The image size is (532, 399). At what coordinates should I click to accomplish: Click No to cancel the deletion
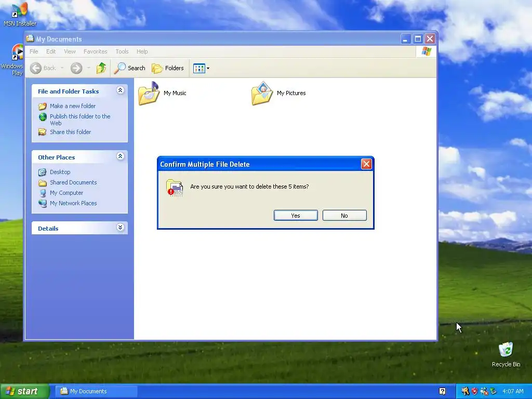tap(344, 216)
